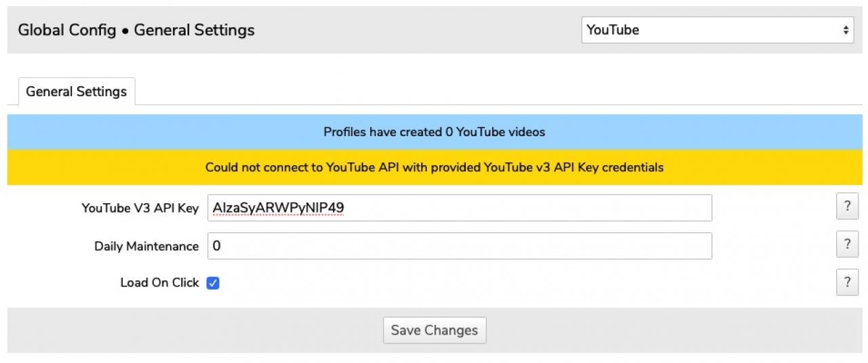868x363 pixels.
Task: Click the 'Load On Click' label text
Action: coord(159,282)
